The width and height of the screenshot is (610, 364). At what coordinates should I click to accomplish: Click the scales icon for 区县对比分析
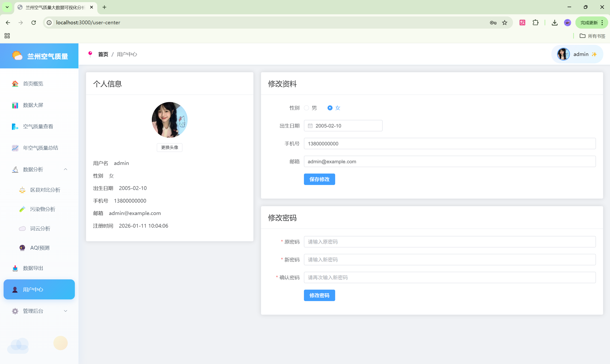(x=22, y=190)
